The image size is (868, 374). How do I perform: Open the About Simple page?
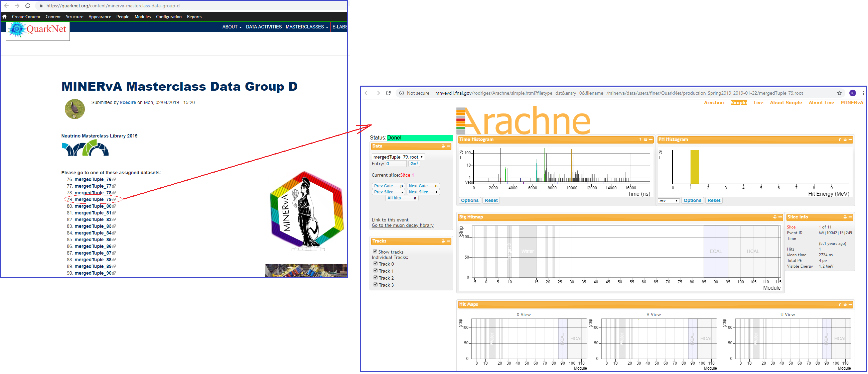pos(786,102)
